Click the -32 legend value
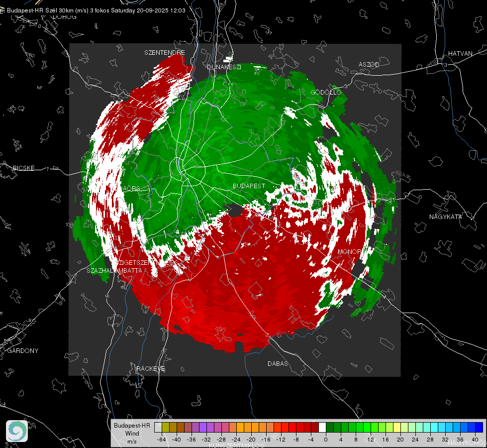 pyautogui.click(x=206, y=440)
